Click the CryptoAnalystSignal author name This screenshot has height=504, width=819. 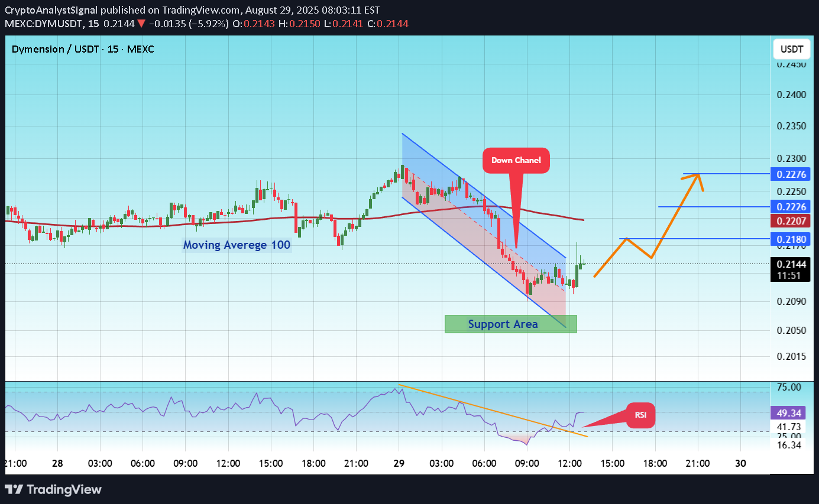click(x=50, y=10)
